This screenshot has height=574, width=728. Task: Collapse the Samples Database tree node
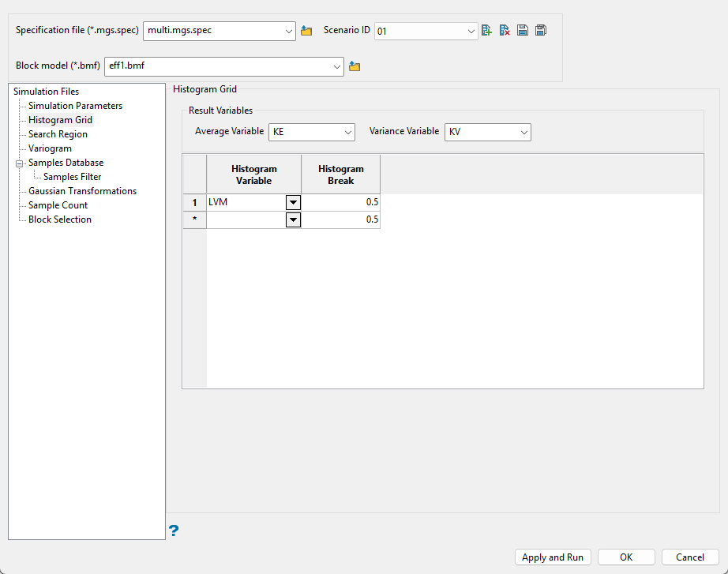[18, 163]
